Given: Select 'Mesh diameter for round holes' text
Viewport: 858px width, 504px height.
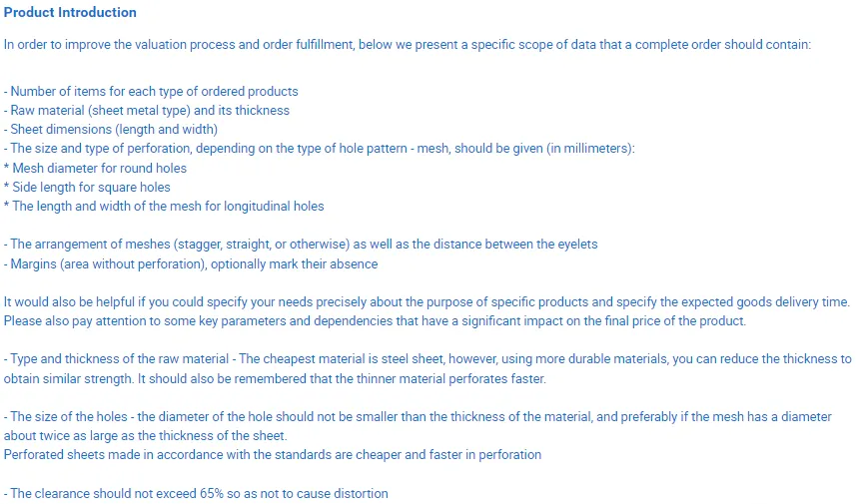Looking at the screenshot, I should (x=99, y=168).
